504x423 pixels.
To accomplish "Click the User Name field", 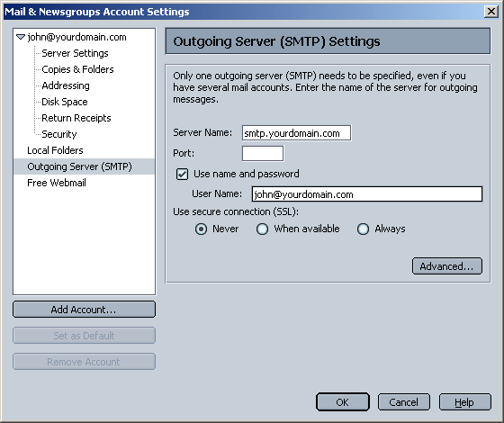I will (x=367, y=194).
